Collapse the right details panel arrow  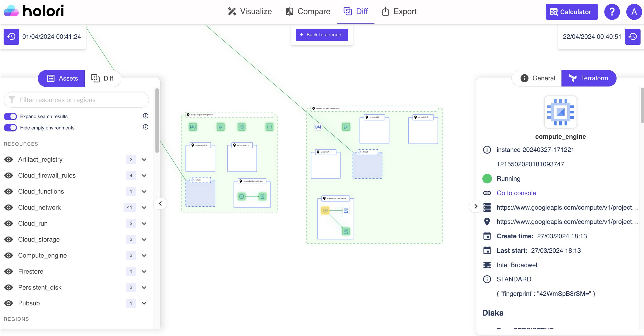point(475,206)
